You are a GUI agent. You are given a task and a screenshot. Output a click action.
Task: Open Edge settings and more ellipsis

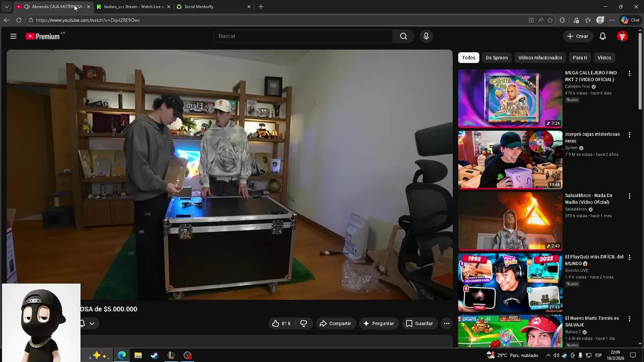point(612,20)
